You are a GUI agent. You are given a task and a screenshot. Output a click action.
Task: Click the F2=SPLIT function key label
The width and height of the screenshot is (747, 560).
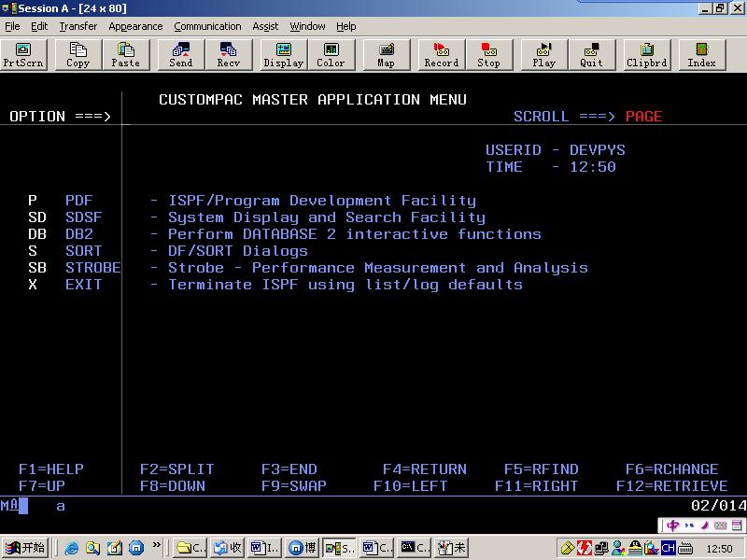coord(176,469)
